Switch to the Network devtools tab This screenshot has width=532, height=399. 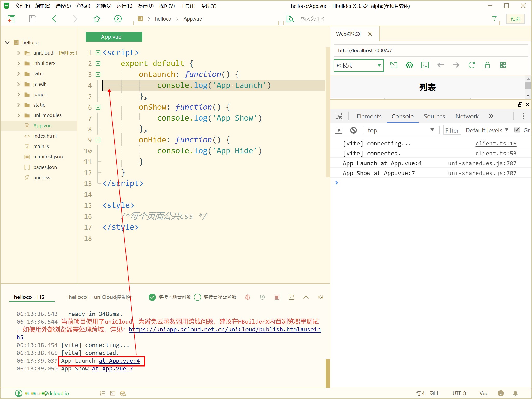[467, 116]
